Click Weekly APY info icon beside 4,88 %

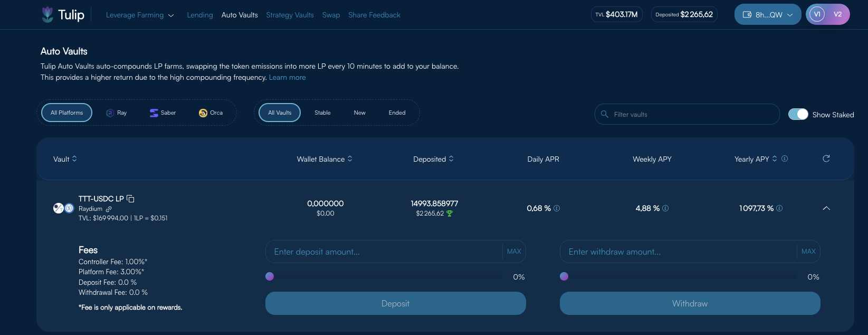(x=665, y=208)
